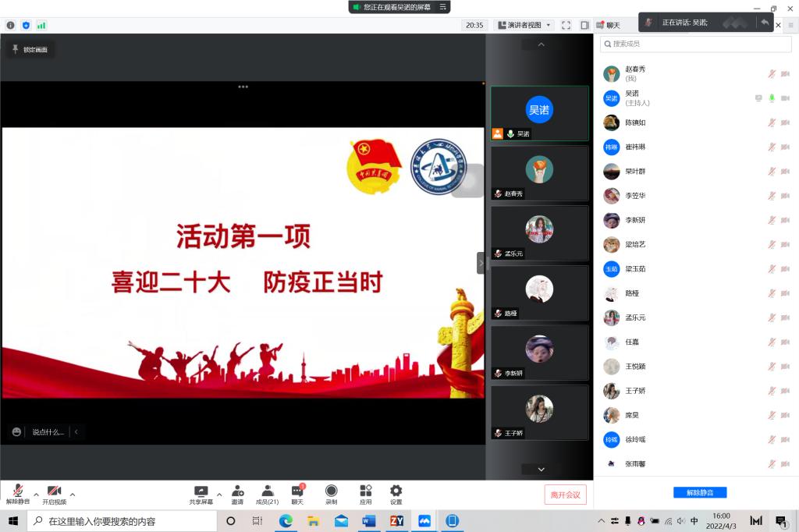Open chat from the bottom toolbar
The height and width of the screenshot is (532, 799).
[x=297, y=493]
